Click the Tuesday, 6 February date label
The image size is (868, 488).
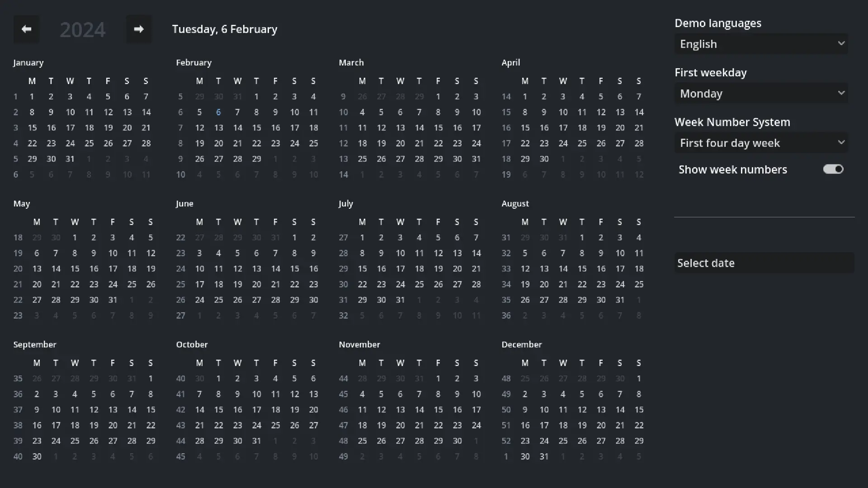[225, 29]
